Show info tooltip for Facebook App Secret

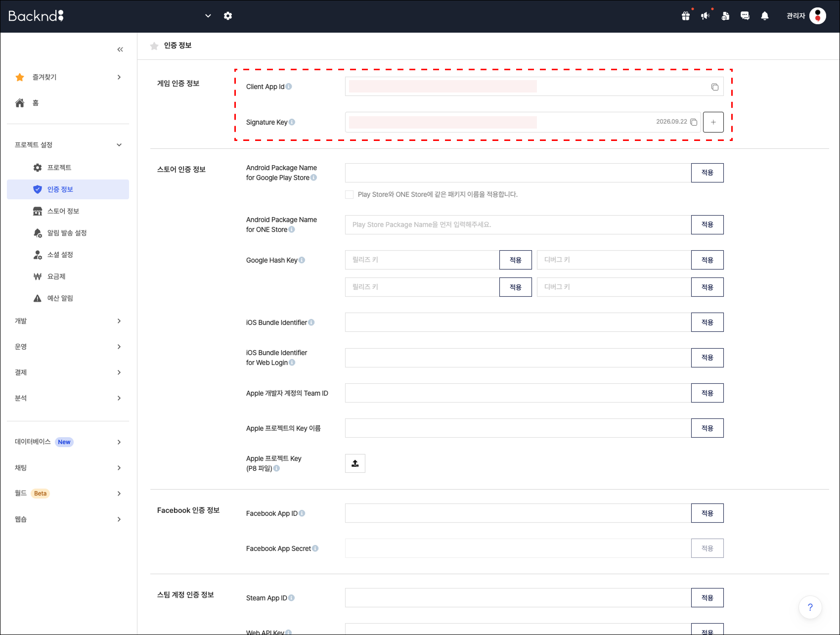315,548
